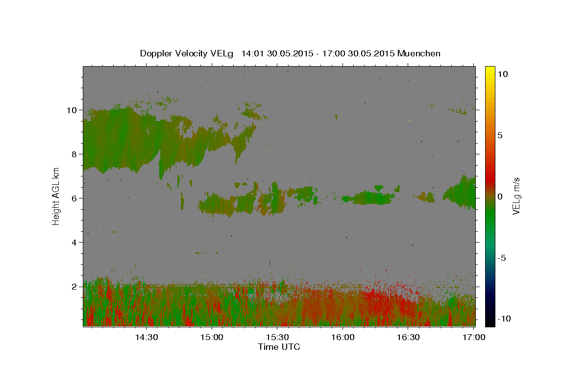Click the location label 'Muenchen'
The image size is (588, 392).
[419, 53]
